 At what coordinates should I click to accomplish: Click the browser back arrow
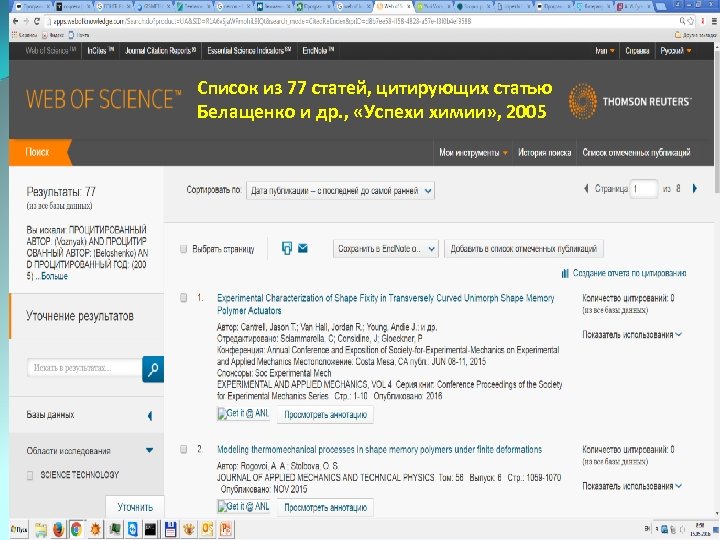pos(16,21)
